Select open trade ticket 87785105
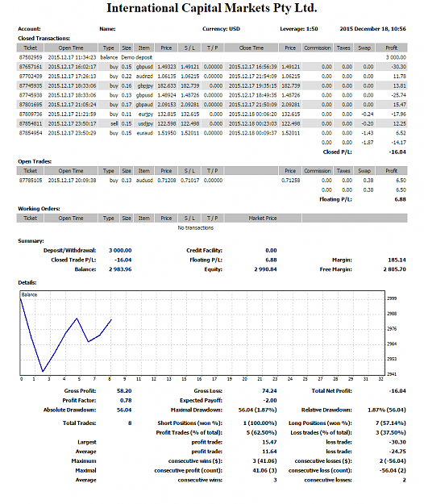Viewport: 424px width, 504px height. pos(31,181)
